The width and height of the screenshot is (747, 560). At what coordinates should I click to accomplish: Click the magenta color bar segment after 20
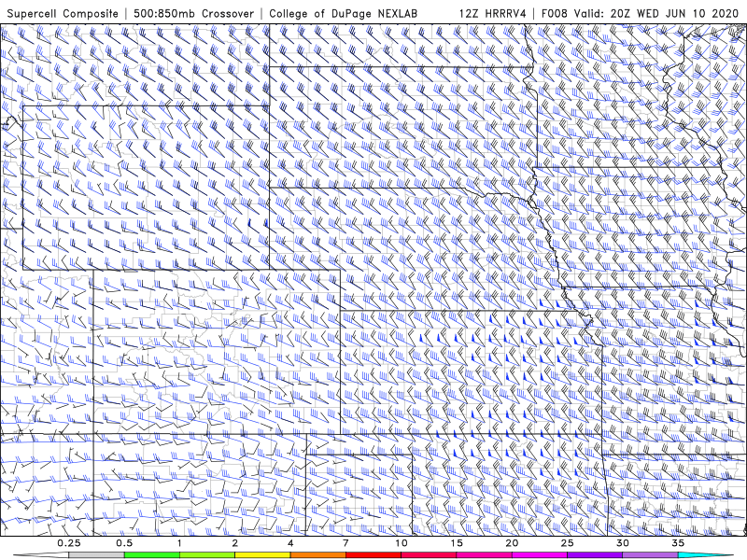point(540,555)
